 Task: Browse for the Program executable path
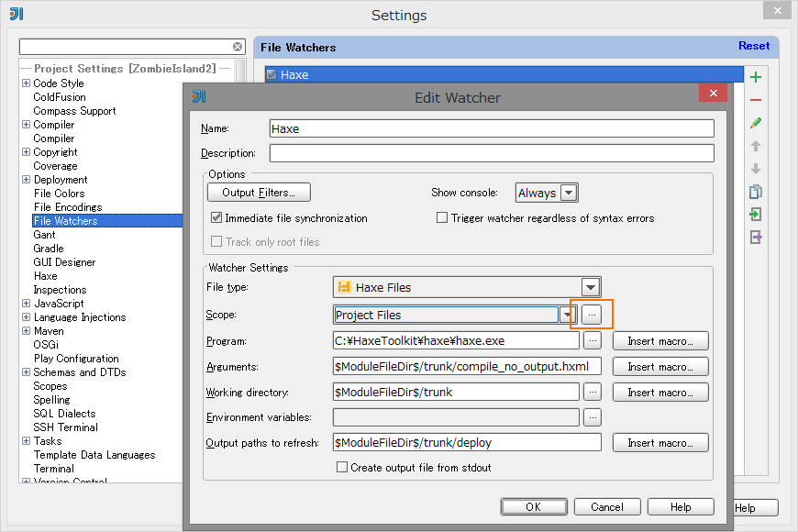(592, 340)
